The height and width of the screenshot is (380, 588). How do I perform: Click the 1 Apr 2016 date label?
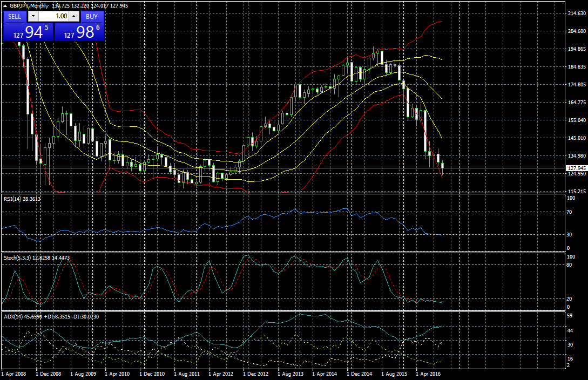point(429,373)
